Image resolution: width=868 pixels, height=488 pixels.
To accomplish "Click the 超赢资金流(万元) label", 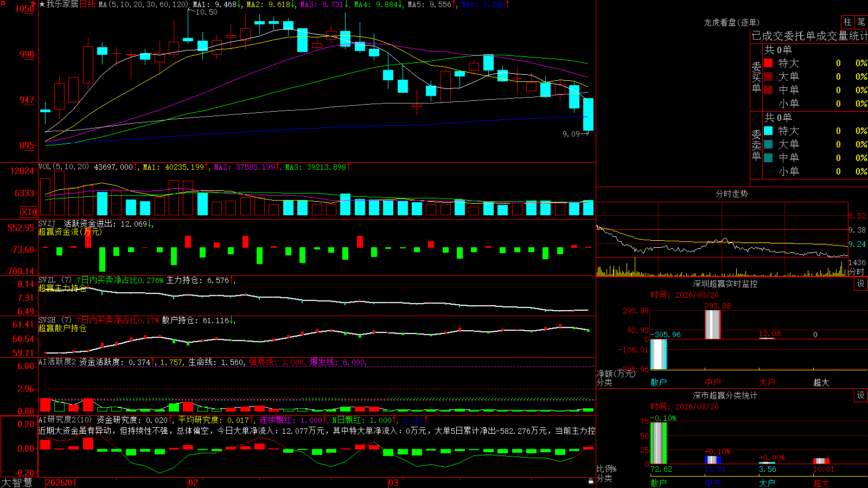I will pos(70,232).
